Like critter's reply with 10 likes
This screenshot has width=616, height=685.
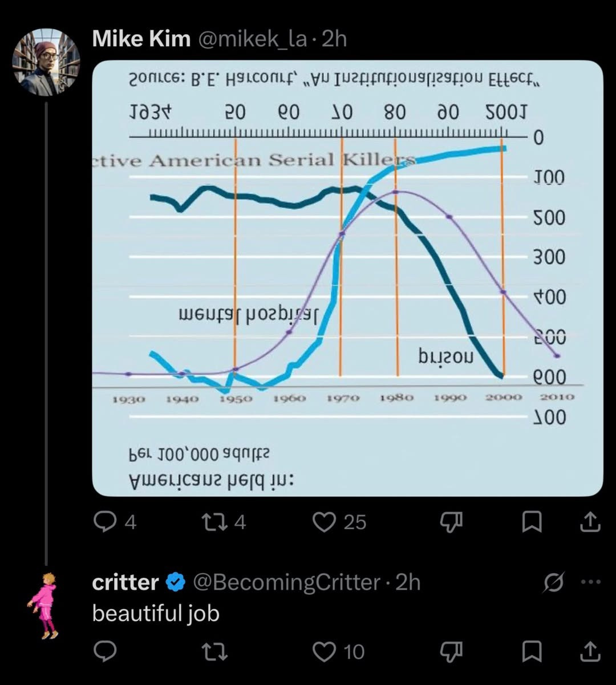325,651
